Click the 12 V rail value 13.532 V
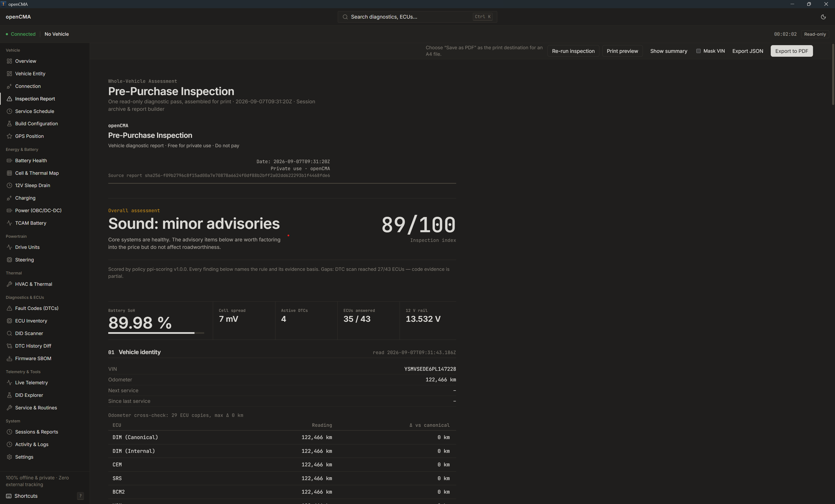This screenshot has width=835, height=504. (423, 319)
